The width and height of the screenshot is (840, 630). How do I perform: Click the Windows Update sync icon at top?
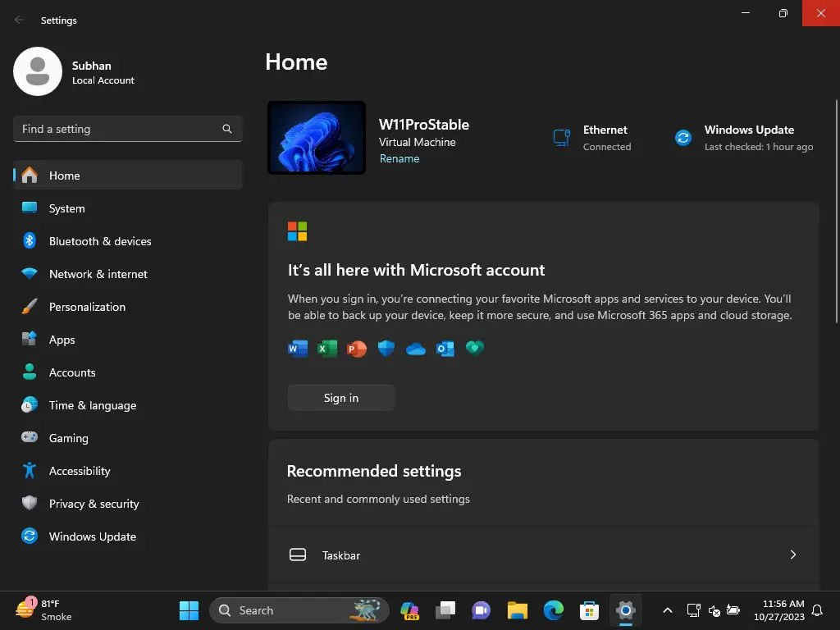683,138
